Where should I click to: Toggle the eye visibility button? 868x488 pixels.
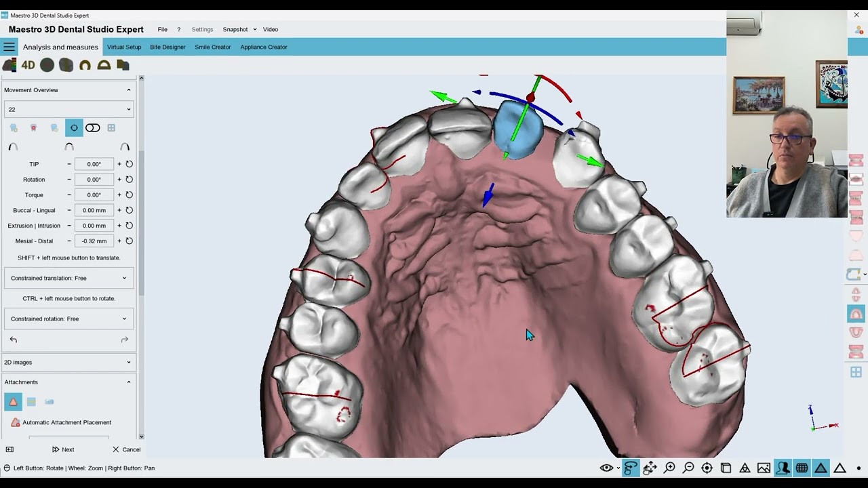pyautogui.click(x=606, y=468)
